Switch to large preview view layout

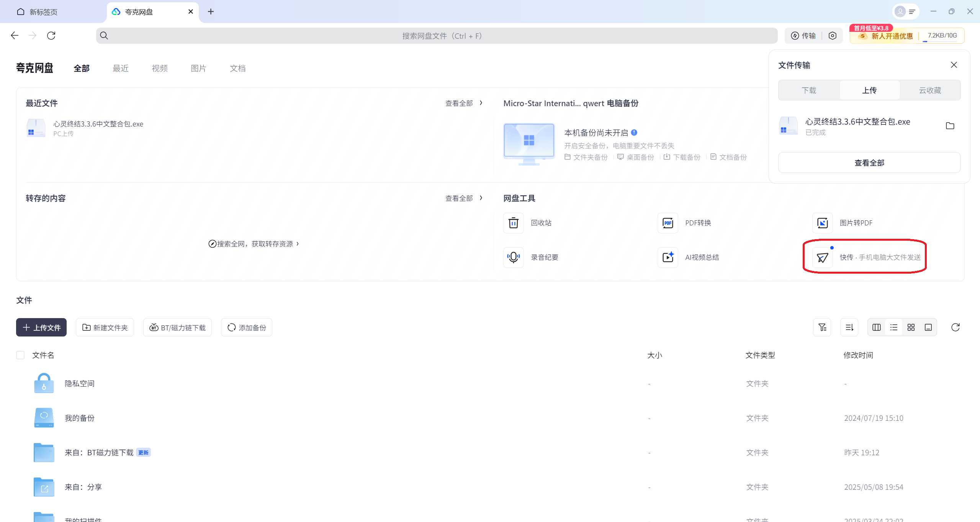[928, 328]
